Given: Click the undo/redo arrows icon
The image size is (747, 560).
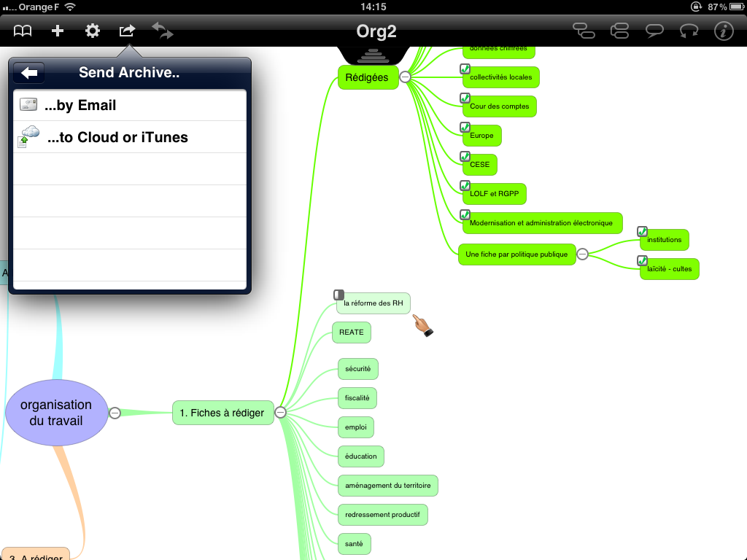Looking at the screenshot, I should (x=162, y=31).
